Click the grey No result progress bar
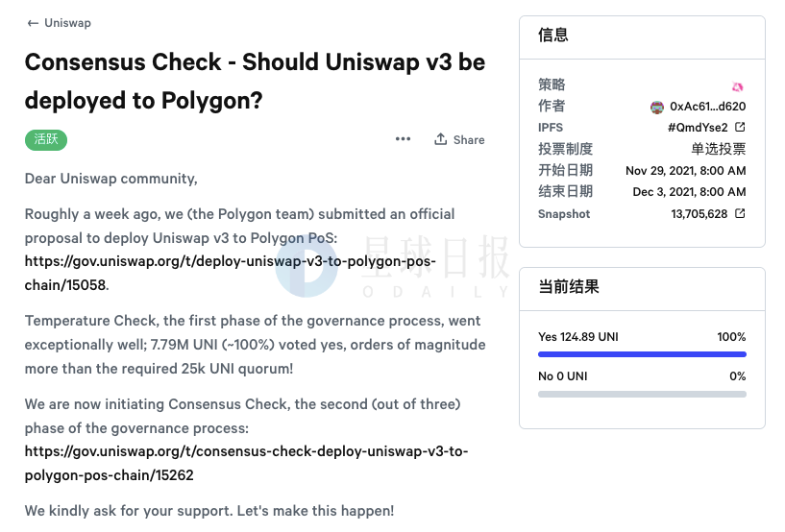Image resolution: width=785 pixels, height=532 pixels. 642,395
